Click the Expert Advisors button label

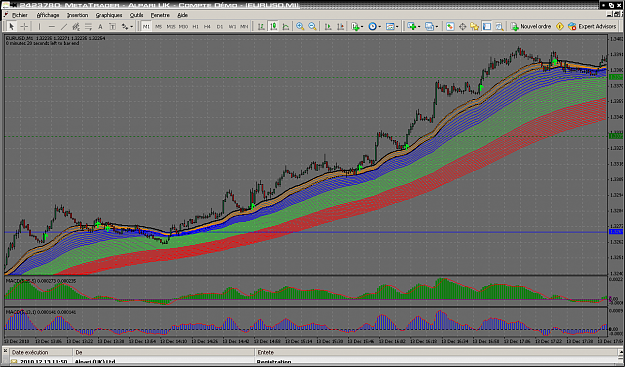tap(597, 27)
